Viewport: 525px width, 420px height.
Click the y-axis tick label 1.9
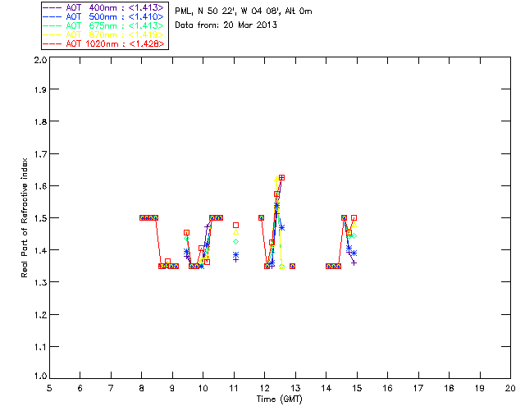coord(40,89)
